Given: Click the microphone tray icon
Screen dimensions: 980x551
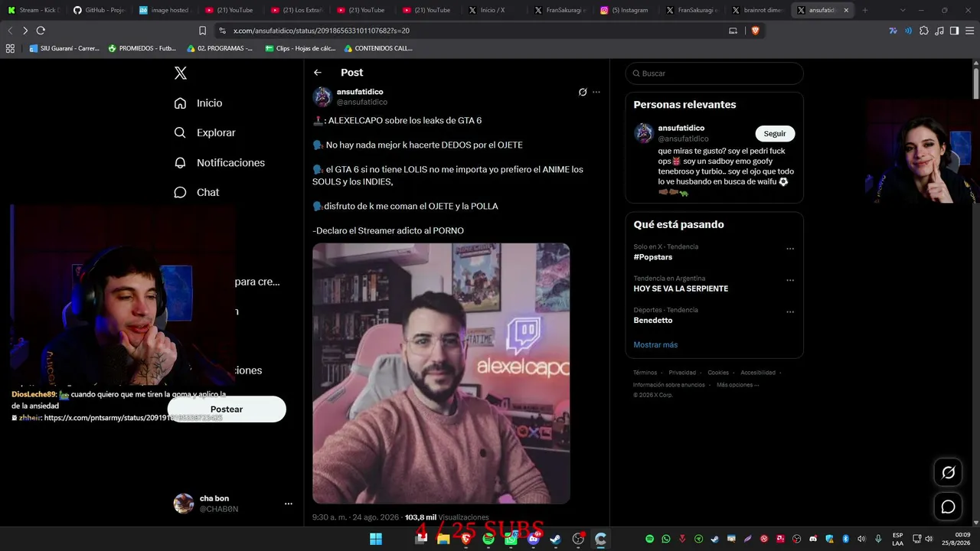Looking at the screenshot, I should (878, 539).
